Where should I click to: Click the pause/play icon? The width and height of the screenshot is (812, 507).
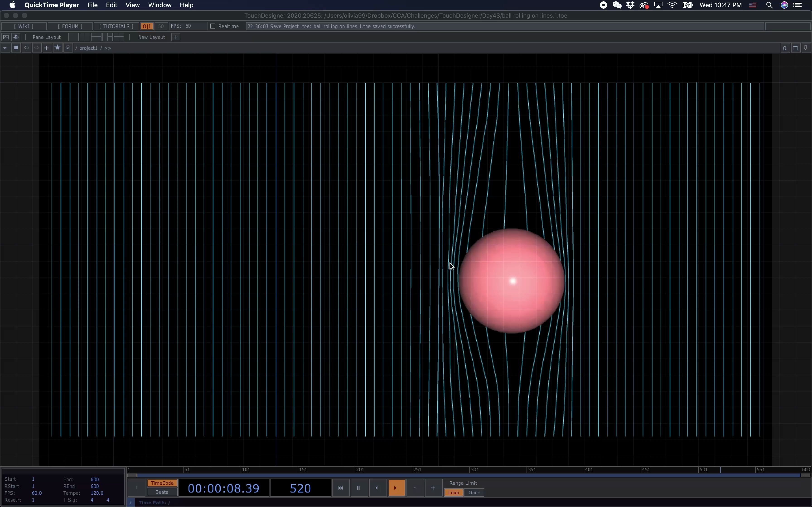click(358, 488)
